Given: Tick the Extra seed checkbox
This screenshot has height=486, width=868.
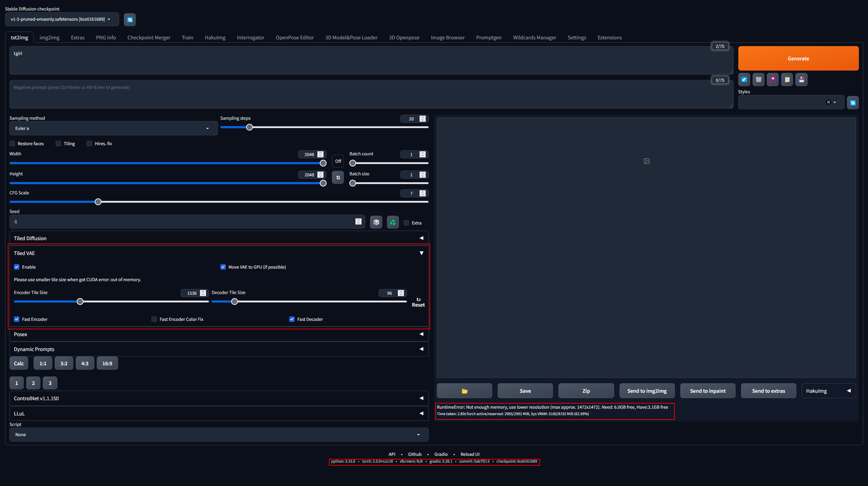Looking at the screenshot, I should point(406,223).
